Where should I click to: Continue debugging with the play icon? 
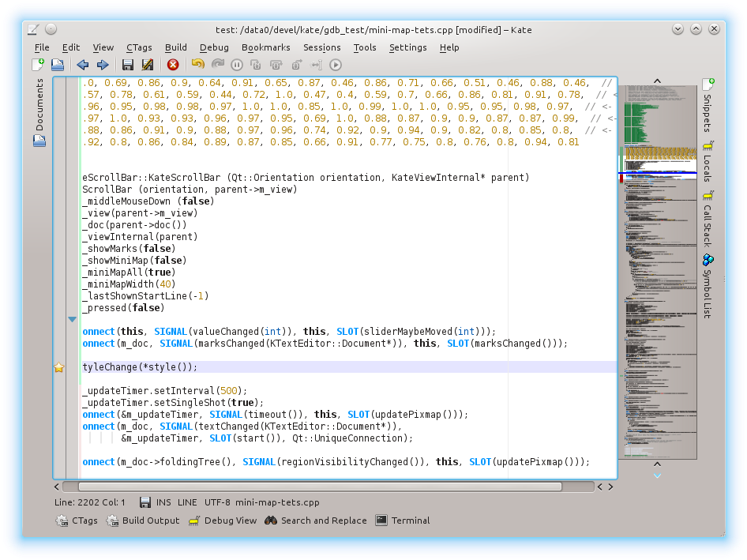(x=335, y=65)
